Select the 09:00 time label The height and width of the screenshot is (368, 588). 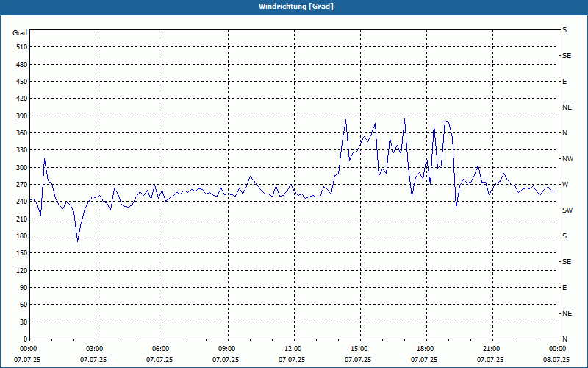coord(227,349)
